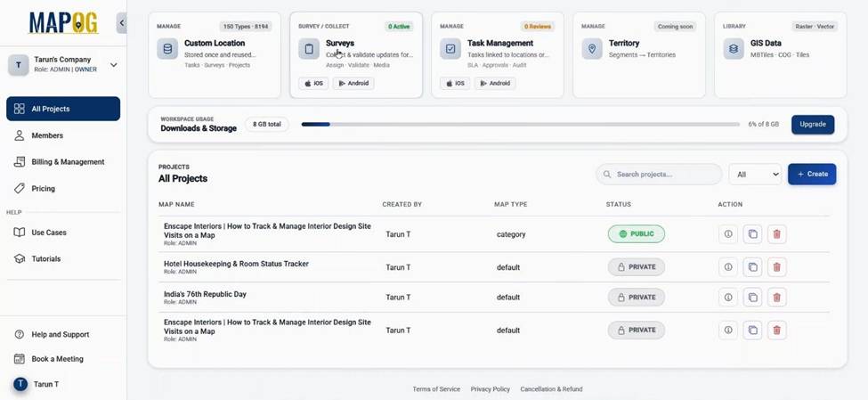Open the GIS Data library icon
Image resolution: width=868 pixels, height=400 pixels.
(734, 49)
